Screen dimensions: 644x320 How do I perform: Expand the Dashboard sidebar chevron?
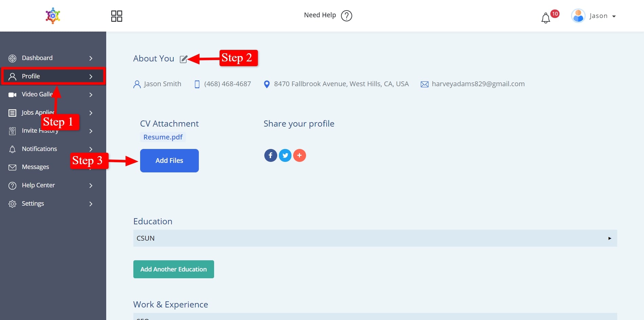tap(91, 58)
